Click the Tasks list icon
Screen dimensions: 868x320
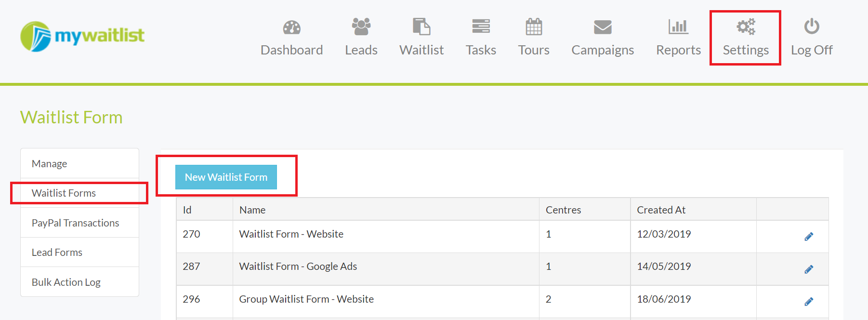[x=481, y=27]
